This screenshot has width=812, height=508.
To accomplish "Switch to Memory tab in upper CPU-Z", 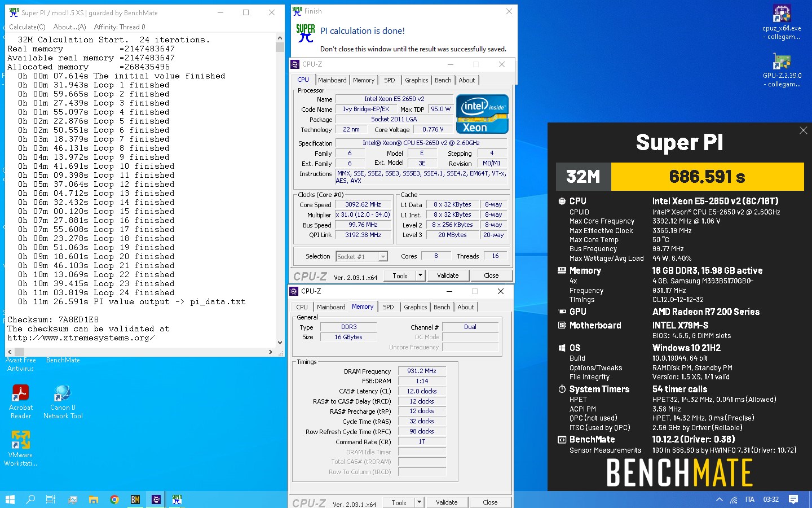I will click(364, 80).
